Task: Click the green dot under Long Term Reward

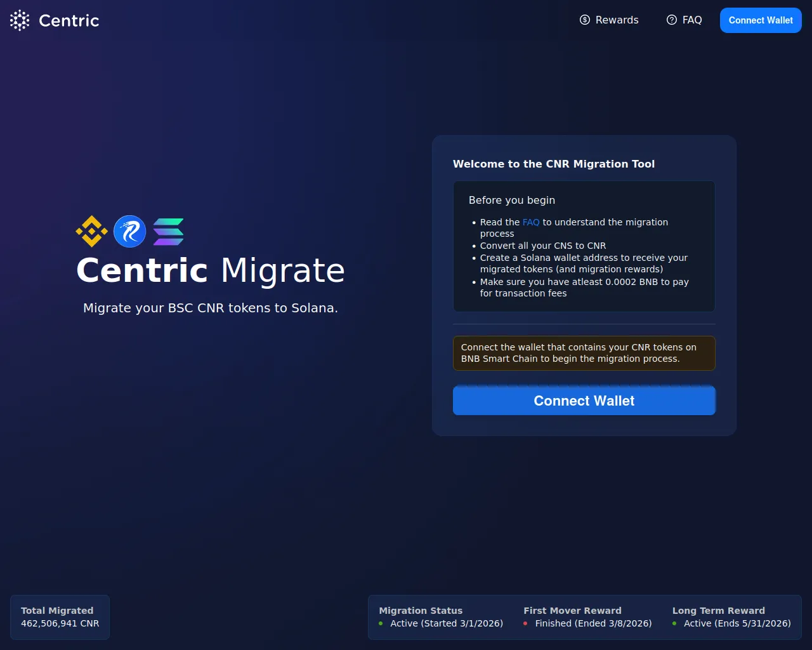Action: [674, 624]
